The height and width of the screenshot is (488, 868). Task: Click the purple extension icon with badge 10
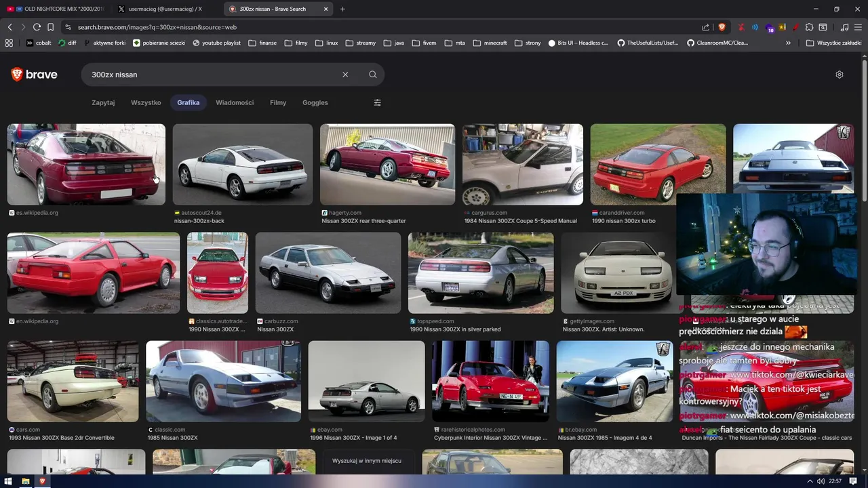770,28
